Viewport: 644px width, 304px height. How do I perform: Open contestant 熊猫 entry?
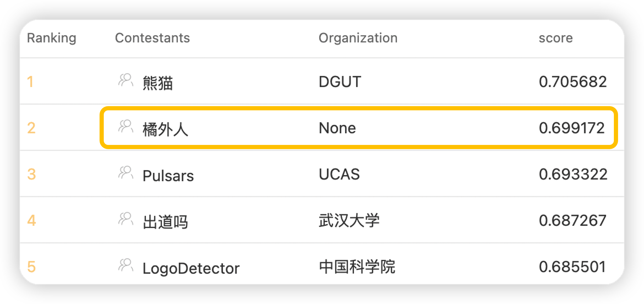[x=158, y=83]
